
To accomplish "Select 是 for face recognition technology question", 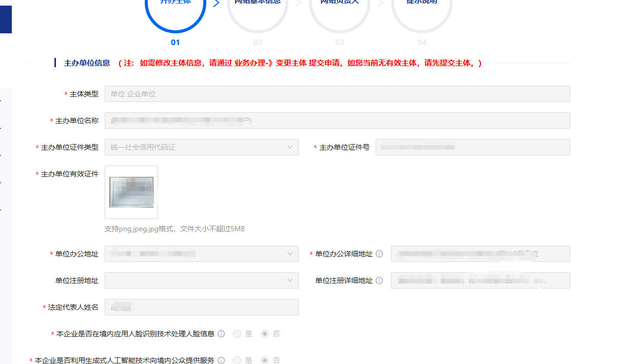I will point(237,334).
